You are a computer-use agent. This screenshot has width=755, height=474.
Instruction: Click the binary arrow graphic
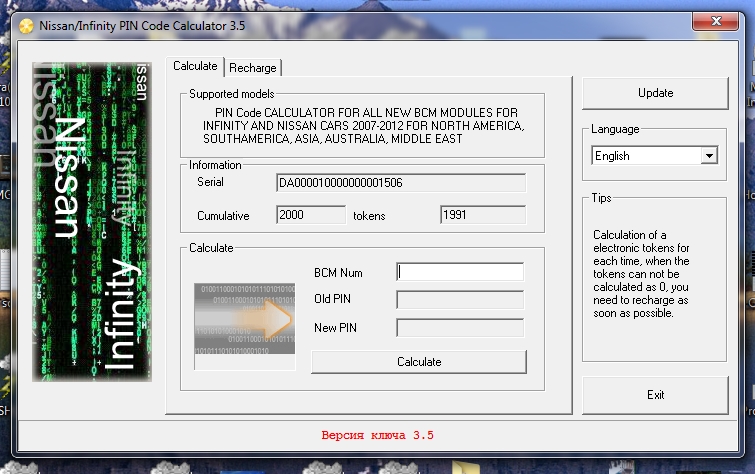coord(245,319)
